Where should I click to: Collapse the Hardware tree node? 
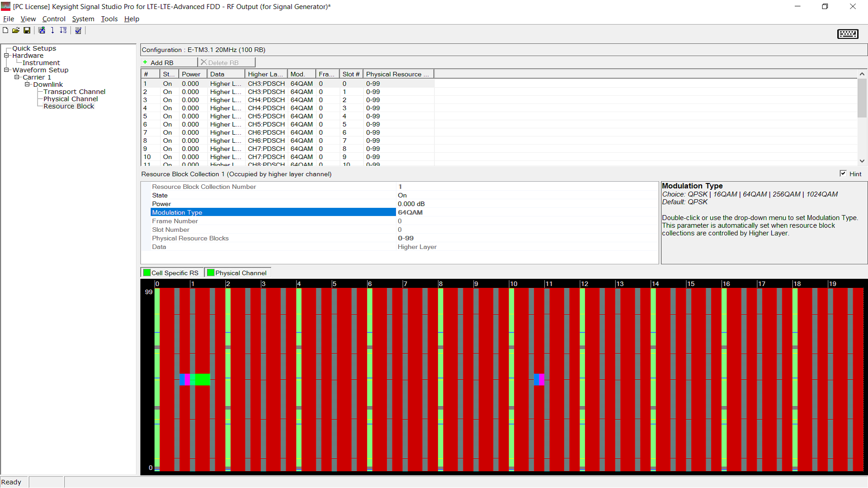tap(7, 56)
